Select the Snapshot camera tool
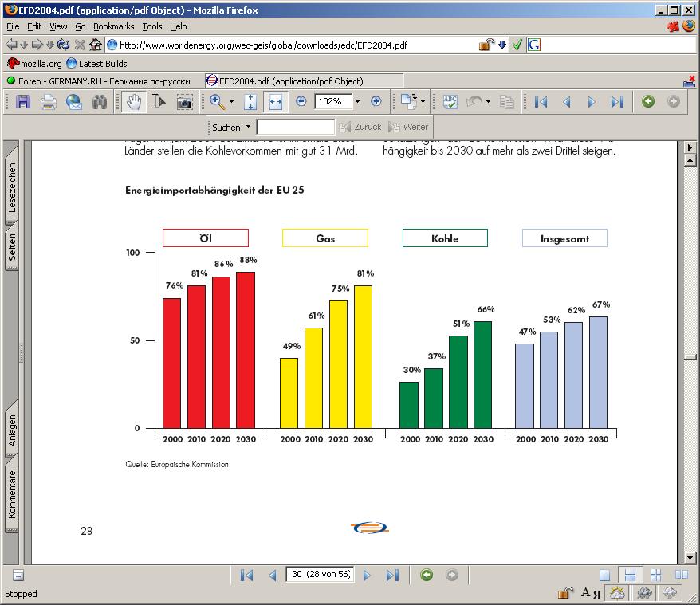This screenshot has height=605, width=700. (184, 102)
